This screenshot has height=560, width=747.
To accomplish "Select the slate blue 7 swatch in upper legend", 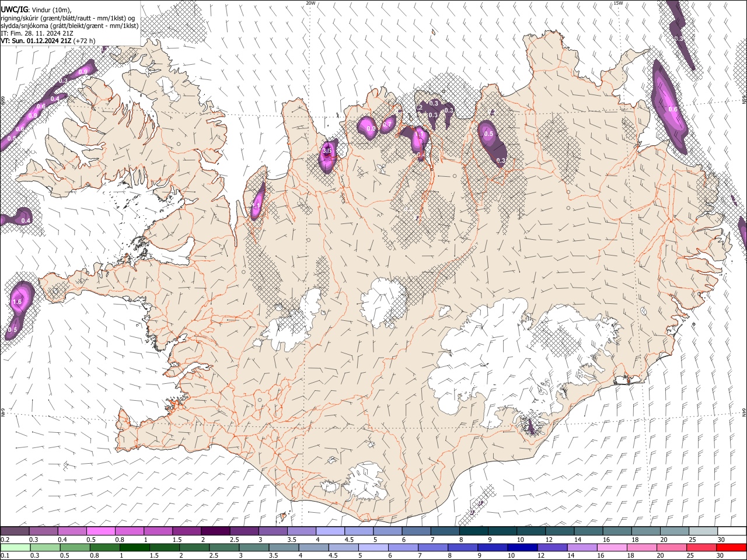I will pos(445,531).
